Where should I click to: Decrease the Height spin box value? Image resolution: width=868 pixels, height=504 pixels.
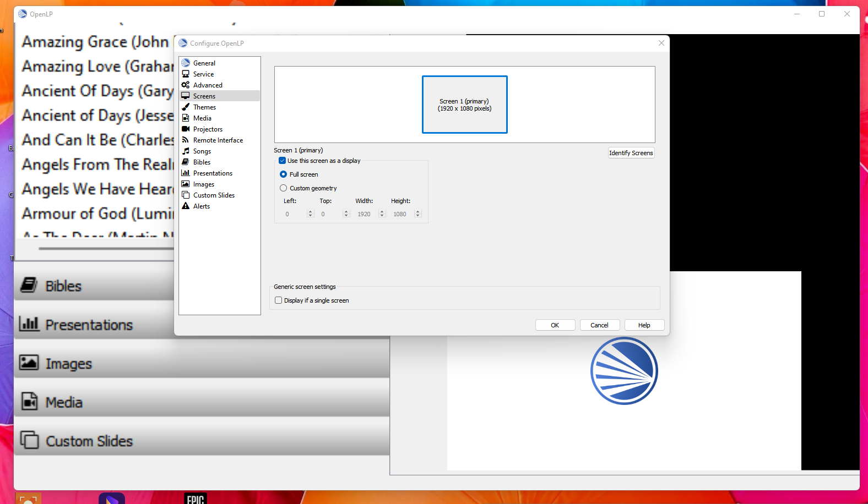[417, 216]
